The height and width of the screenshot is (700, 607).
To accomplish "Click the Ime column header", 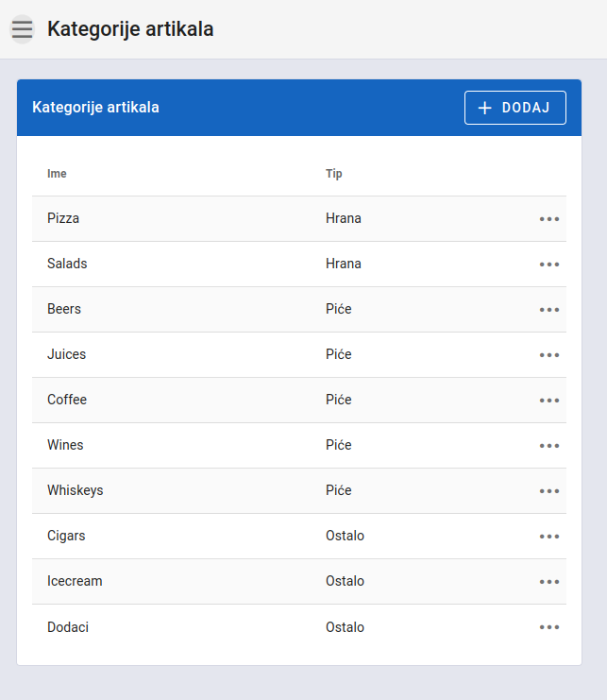I will [57, 174].
